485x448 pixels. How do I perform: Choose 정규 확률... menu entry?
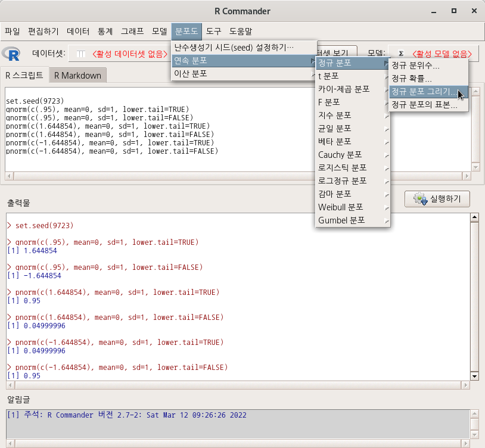coord(429,79)
